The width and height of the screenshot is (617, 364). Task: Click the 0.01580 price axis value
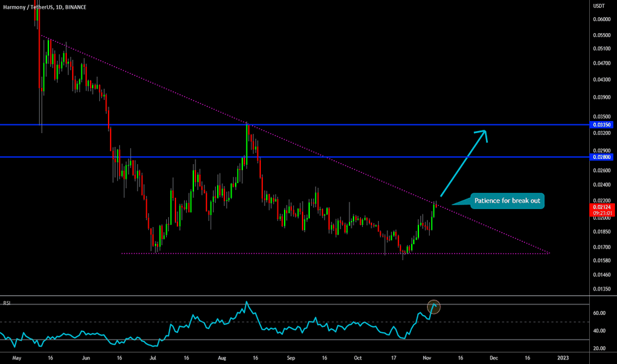coord(602,261)
